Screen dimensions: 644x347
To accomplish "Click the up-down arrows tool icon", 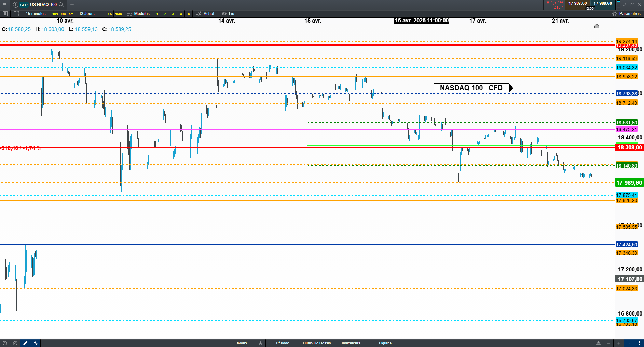I will tap(36, 343).
